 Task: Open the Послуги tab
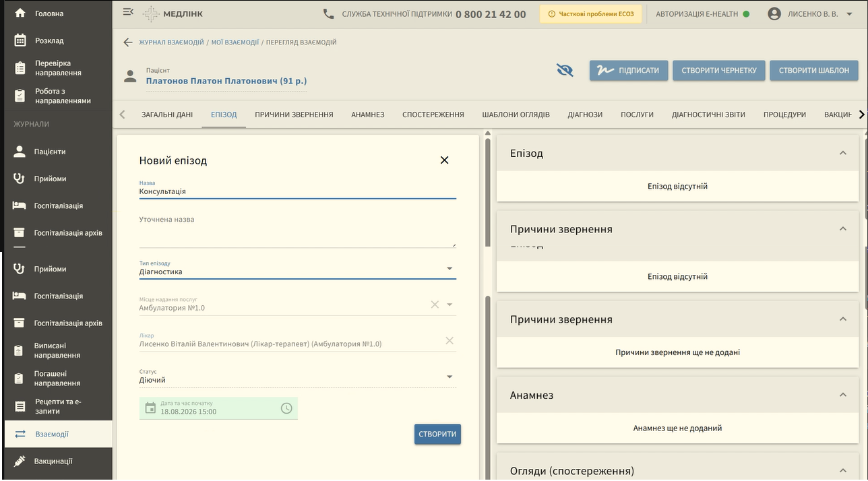click(x=638, y=115)
